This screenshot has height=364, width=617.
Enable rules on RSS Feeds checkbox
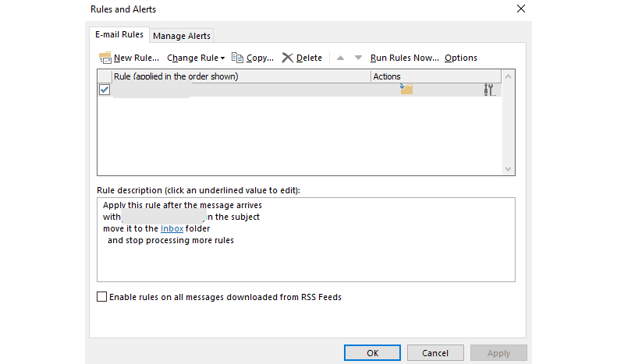102,297
